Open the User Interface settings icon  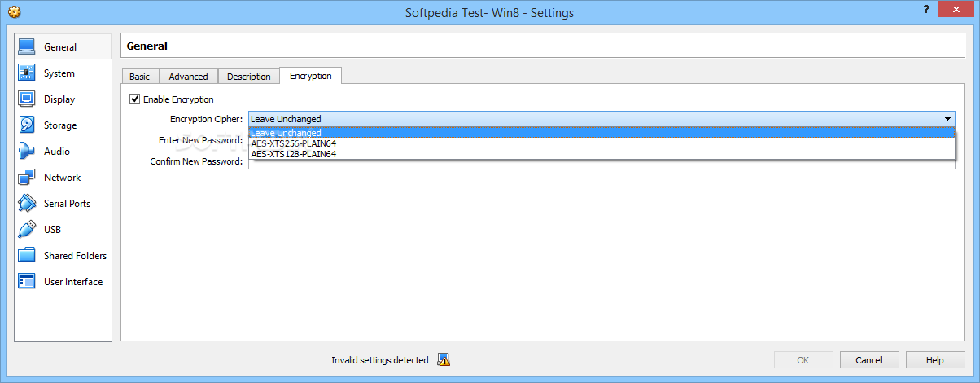[x=27, y=282]
